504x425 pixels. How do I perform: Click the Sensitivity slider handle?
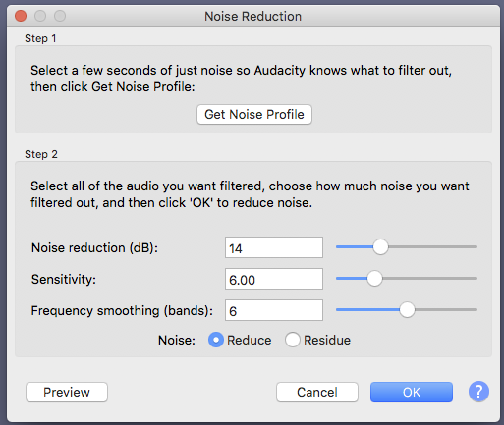click(374, 279)
